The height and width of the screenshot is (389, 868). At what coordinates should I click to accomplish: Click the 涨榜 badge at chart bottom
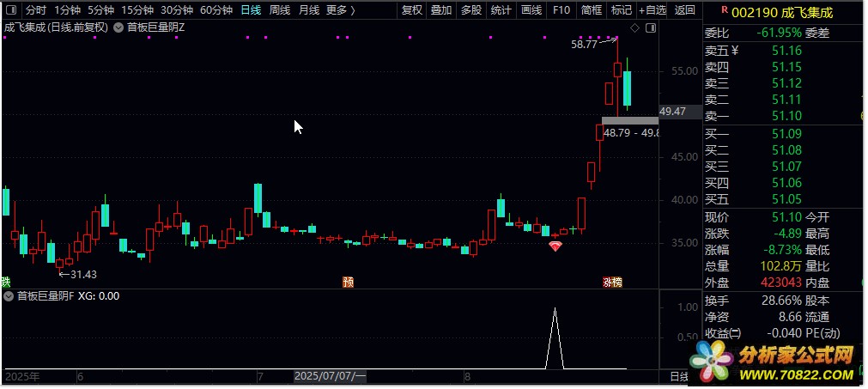click(x=612, y=283)
